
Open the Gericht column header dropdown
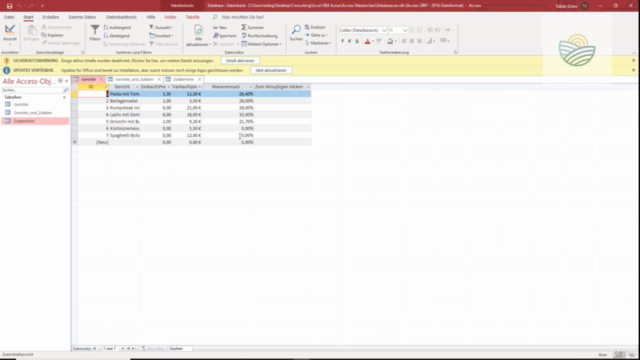pyautogui.click(x=137, y=87)
